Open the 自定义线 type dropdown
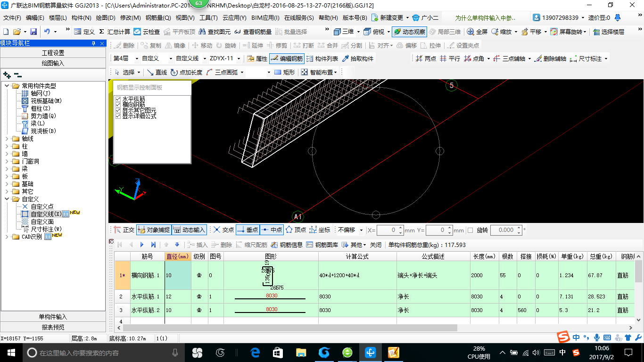 coord(204,59)
